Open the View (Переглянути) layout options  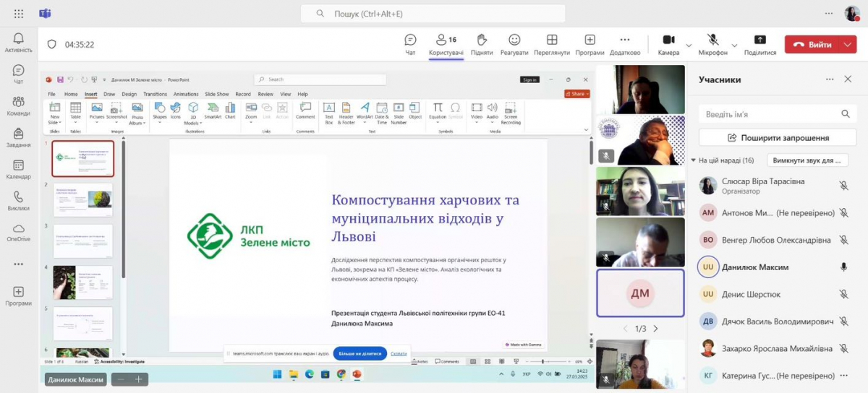click(x=552, y=44)
